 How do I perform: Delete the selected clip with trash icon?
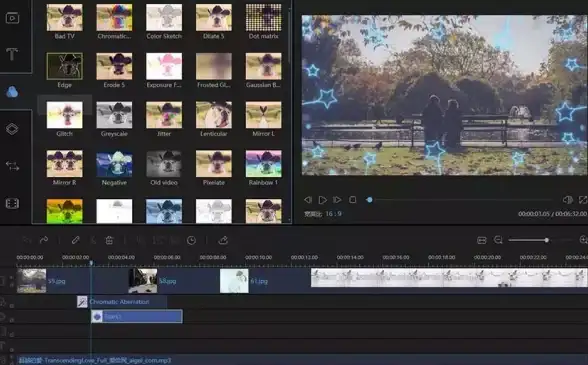point(109,240)
